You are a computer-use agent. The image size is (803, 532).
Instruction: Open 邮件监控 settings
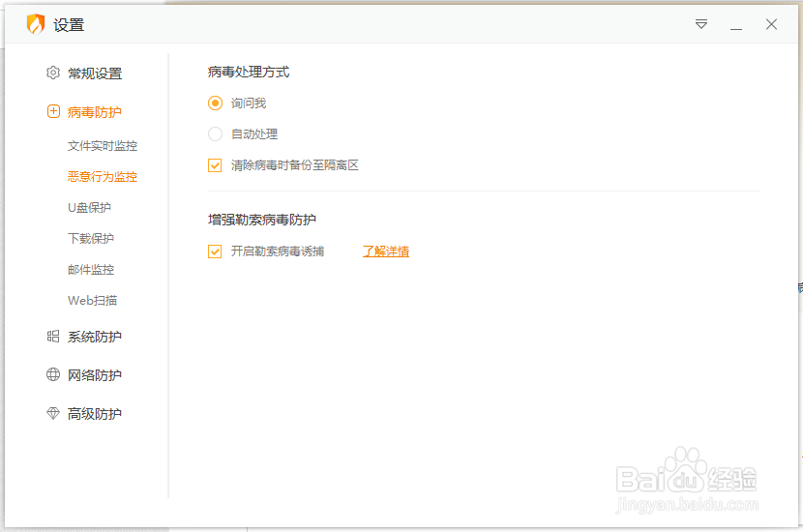(91, 269)
